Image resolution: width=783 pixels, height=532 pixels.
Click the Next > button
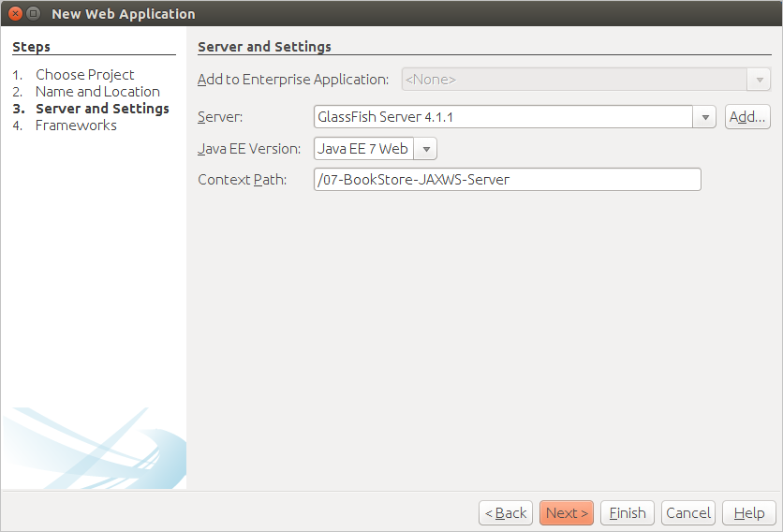(x=567, y=513)
